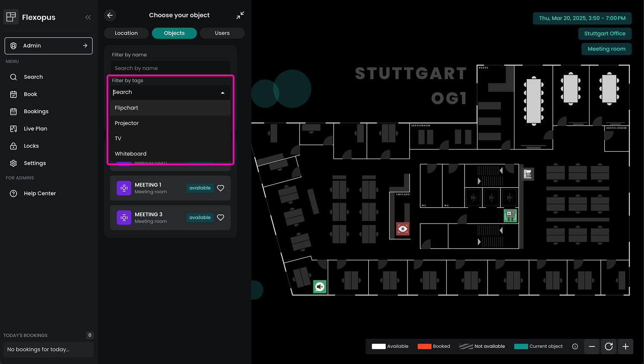The image size is (644, 364).
Task: Click the back arrow in object panel
Action: 110,15
